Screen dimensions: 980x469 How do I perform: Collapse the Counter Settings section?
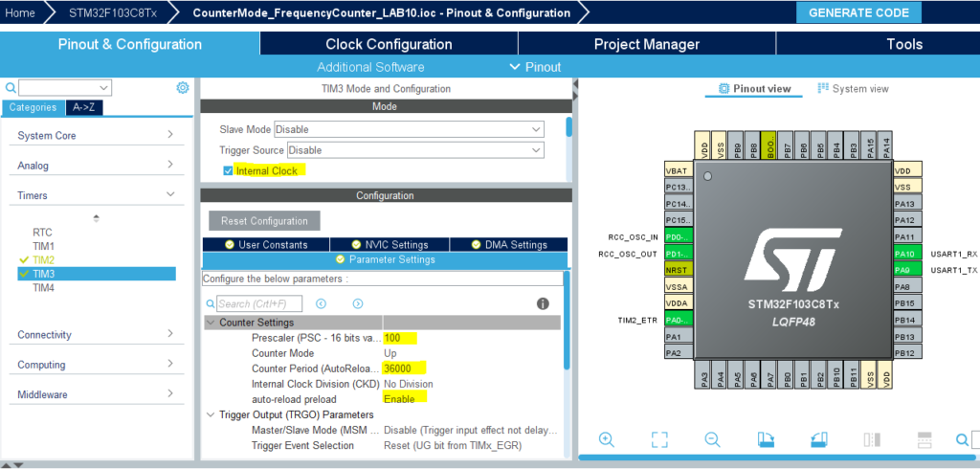click(x=211, y=323)
